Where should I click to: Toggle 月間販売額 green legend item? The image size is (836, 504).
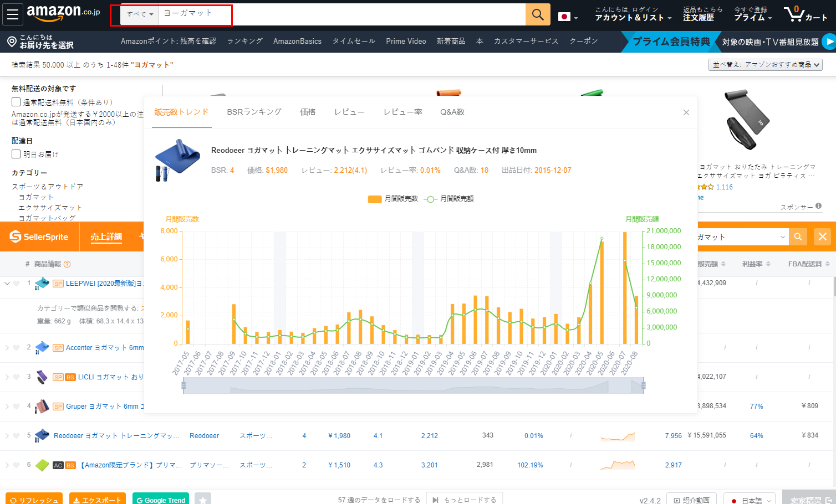tap(448, 199)
